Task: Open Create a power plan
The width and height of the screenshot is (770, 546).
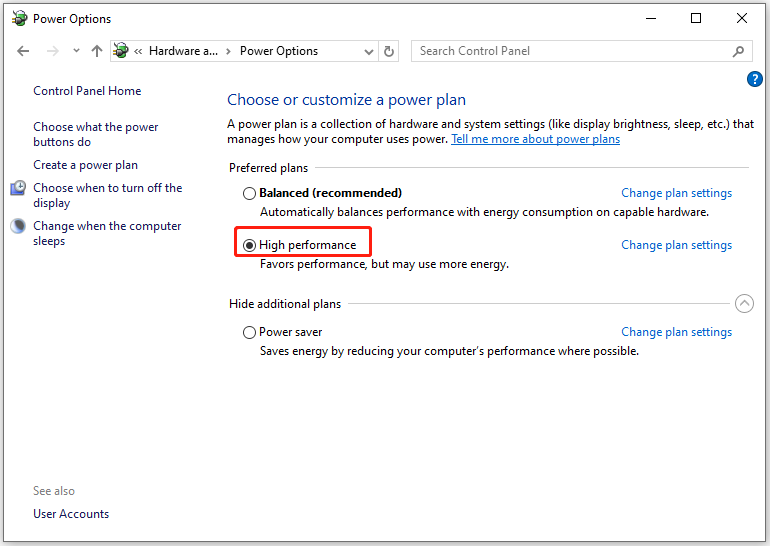Action: pos(85,165)
